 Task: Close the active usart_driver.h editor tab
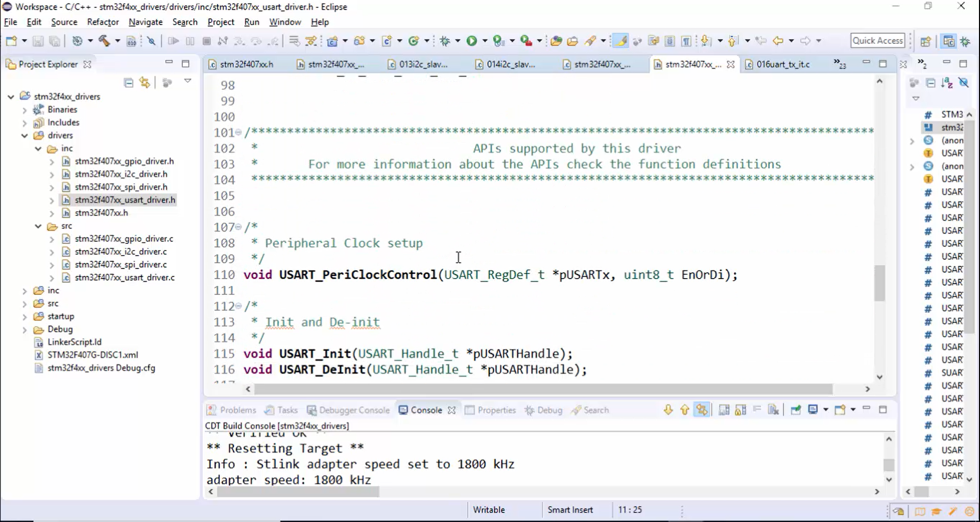click(x=731, y=64)
